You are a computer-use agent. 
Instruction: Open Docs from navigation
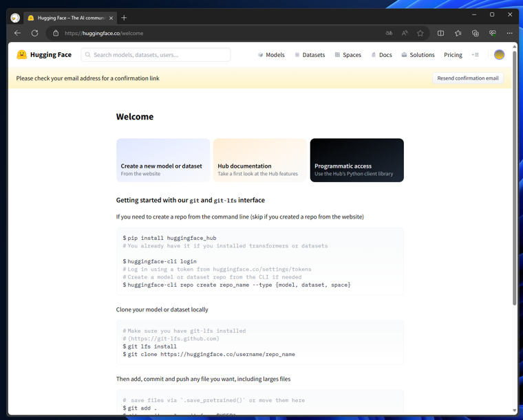[x=381, y=54]
